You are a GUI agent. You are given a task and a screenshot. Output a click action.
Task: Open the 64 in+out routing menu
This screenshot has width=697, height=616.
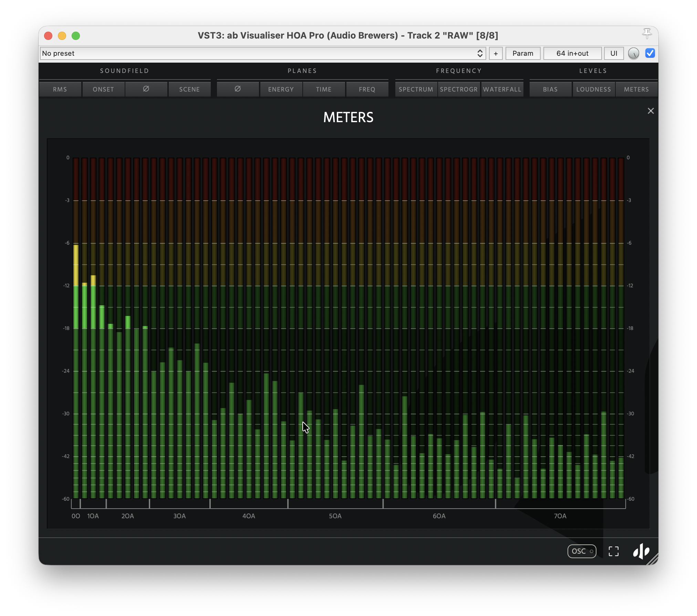572,53
